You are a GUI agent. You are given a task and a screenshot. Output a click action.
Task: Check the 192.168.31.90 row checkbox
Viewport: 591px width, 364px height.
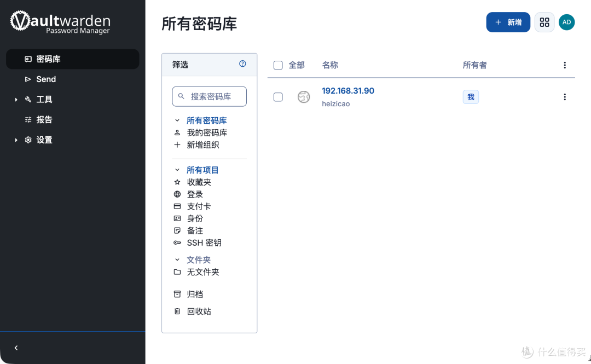pos(278,97)
